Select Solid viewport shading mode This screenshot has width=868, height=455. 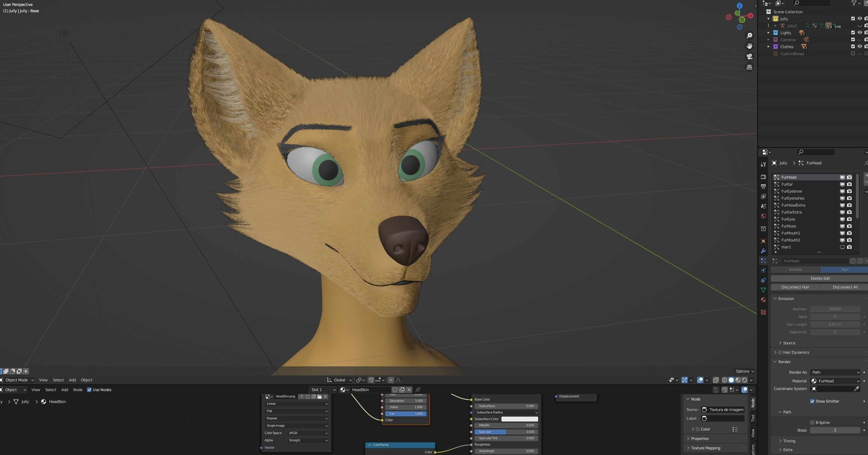(731, 380)
